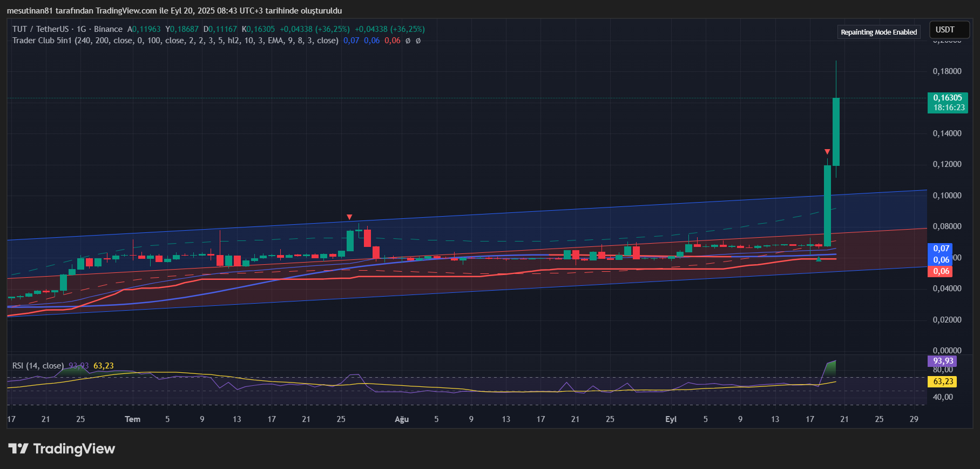Click the mesutinan81 creation header text
This screenshot has width=980, height=469.
coord(174,11)
